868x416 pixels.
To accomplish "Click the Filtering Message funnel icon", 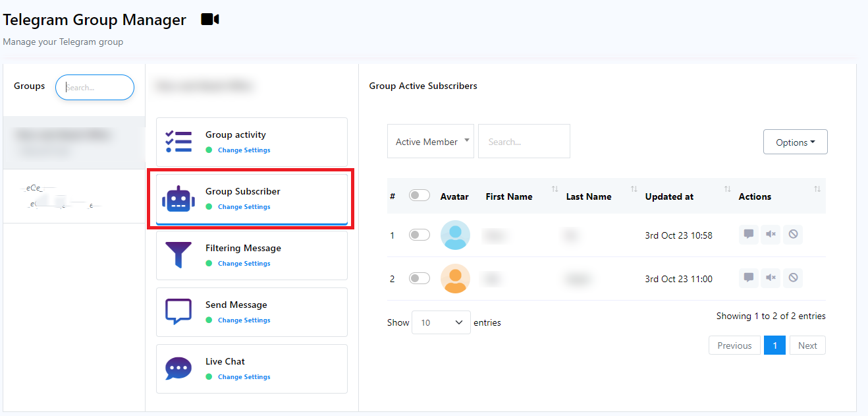I will [x=178, y=254].
